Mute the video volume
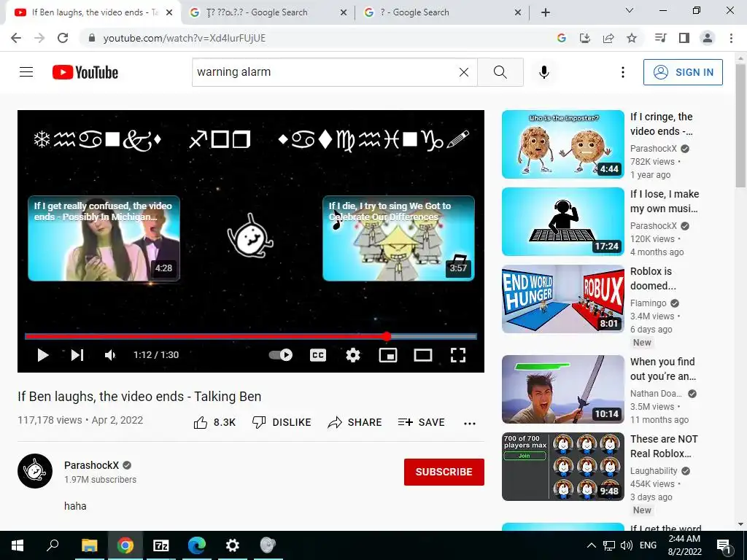The width and height of the screenshot is (747, 560). (x=111, y=355)
